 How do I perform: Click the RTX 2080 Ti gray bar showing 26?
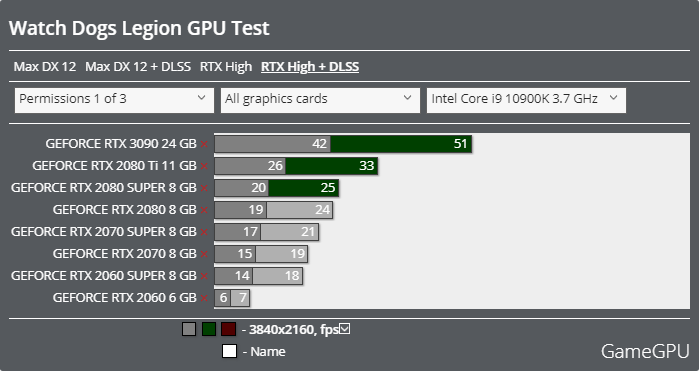point(250,166)
